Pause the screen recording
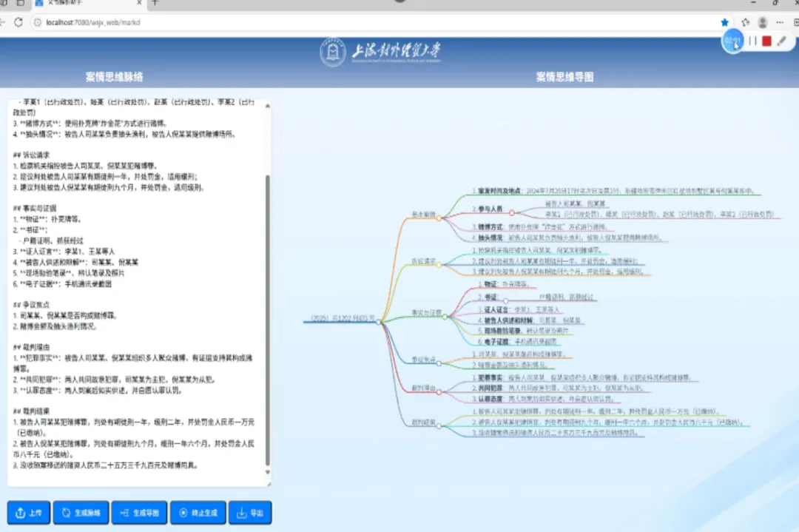Screen dimensions: 799x532 [x=752, y=41]
